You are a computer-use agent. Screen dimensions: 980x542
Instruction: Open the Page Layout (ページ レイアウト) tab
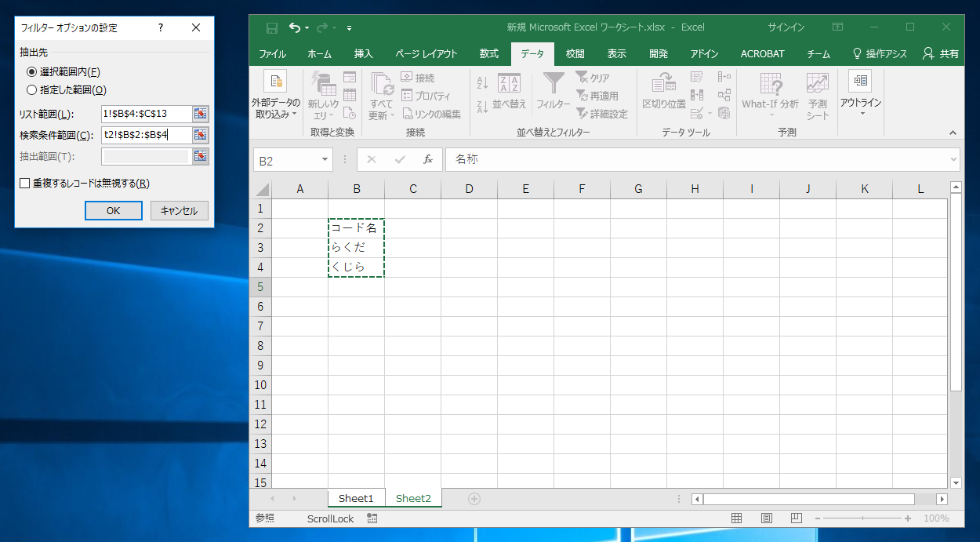coord(426,54)
